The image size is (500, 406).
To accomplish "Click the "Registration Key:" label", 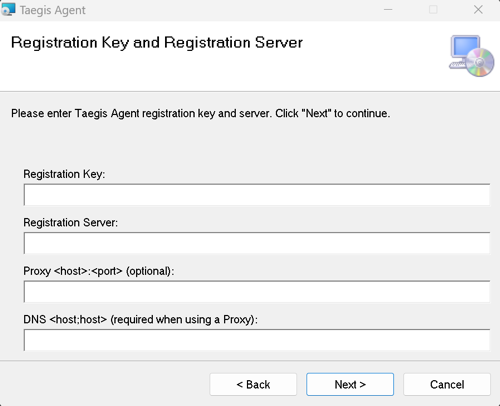I will 64,174.
